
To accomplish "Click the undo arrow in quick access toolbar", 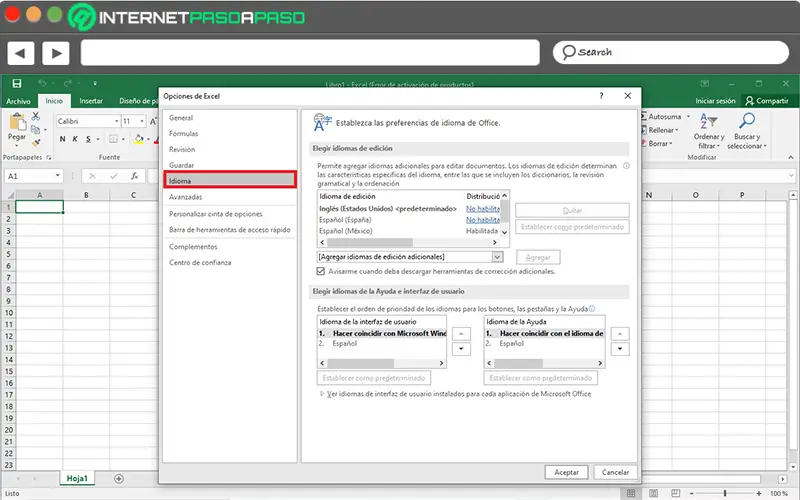I will 42,83.
